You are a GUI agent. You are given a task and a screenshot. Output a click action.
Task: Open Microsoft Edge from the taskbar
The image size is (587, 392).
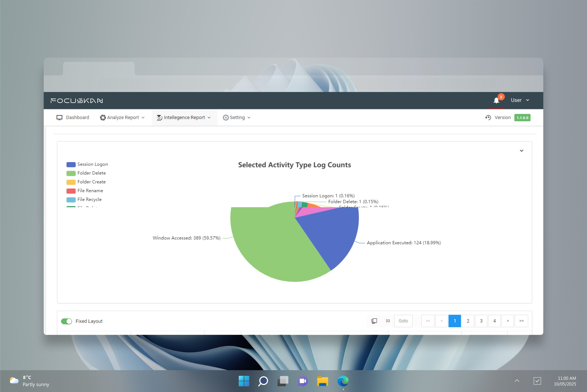(343, 381)
